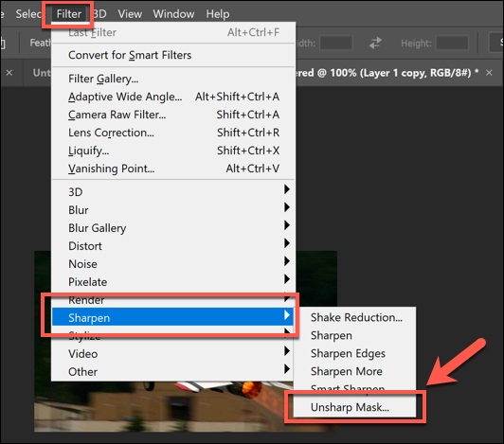Expand the Noise submenu arrow
This screenshot has width=504, height=444.
coord(287,261)
